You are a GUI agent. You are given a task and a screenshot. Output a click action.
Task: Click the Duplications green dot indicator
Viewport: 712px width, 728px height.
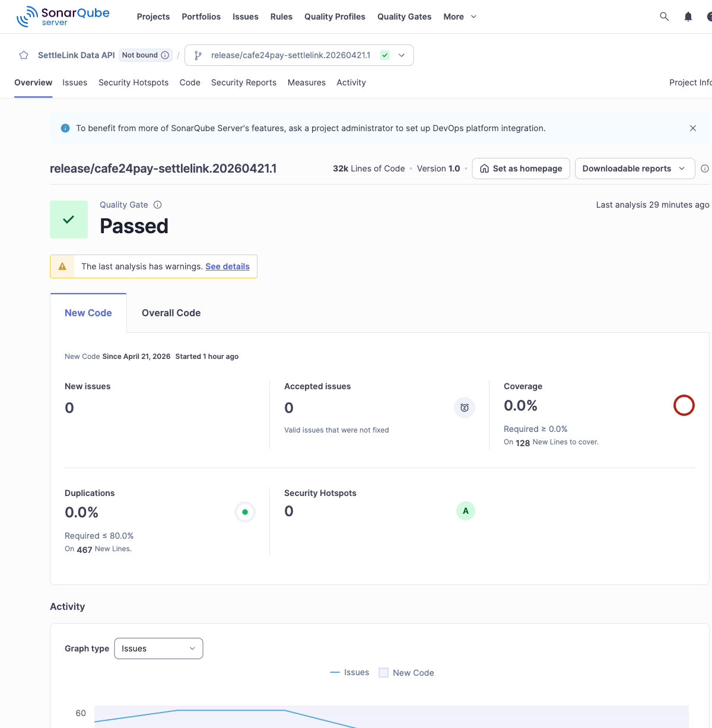(245, 512)
